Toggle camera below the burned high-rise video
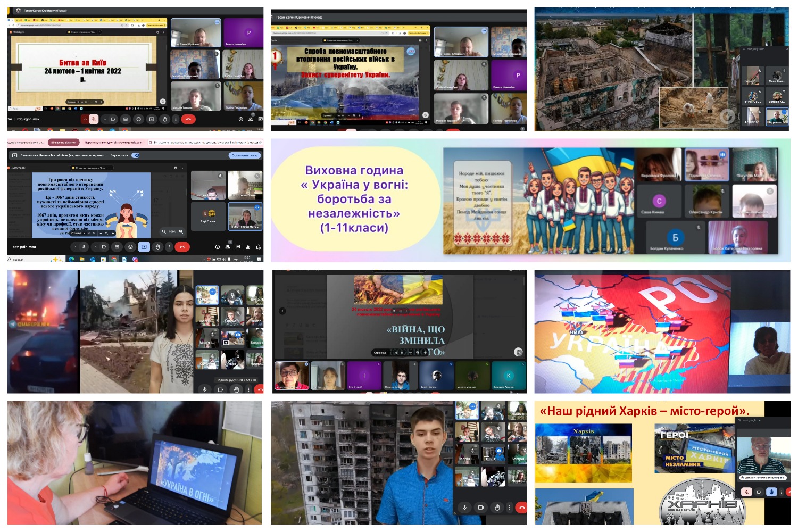Screen dimensions: 798x532 pyautogui.click(x=480, y=508)
